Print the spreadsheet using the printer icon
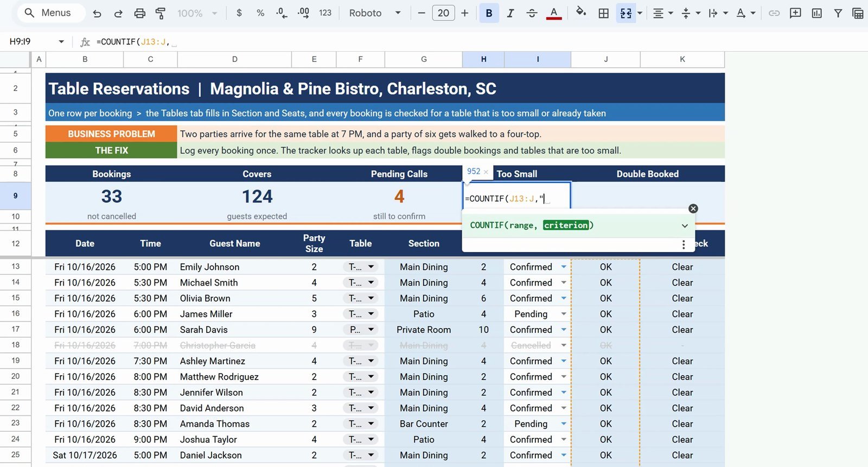Screen dimensions: 868x467 tap(139, 13)
